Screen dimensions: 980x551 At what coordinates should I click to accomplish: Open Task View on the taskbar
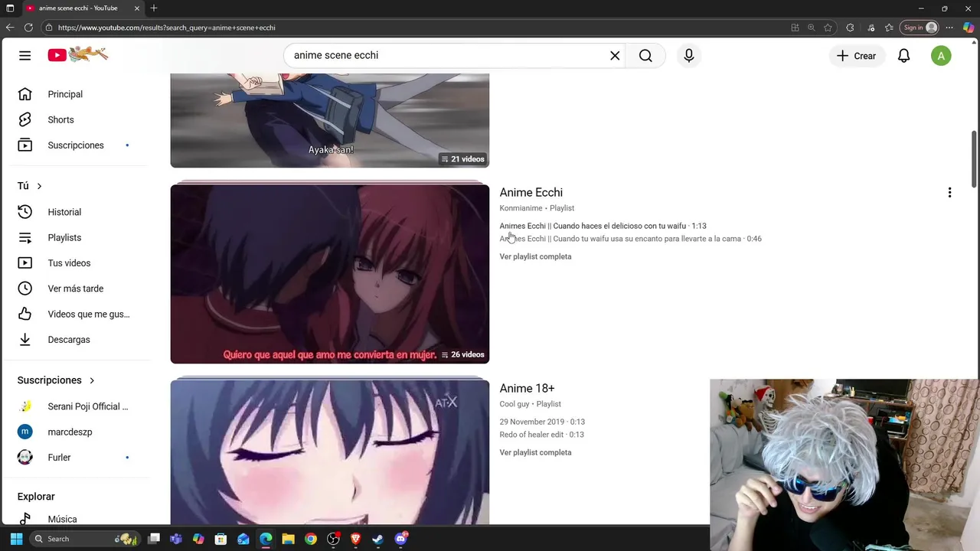pyautogui.click(x=154, y=539)
